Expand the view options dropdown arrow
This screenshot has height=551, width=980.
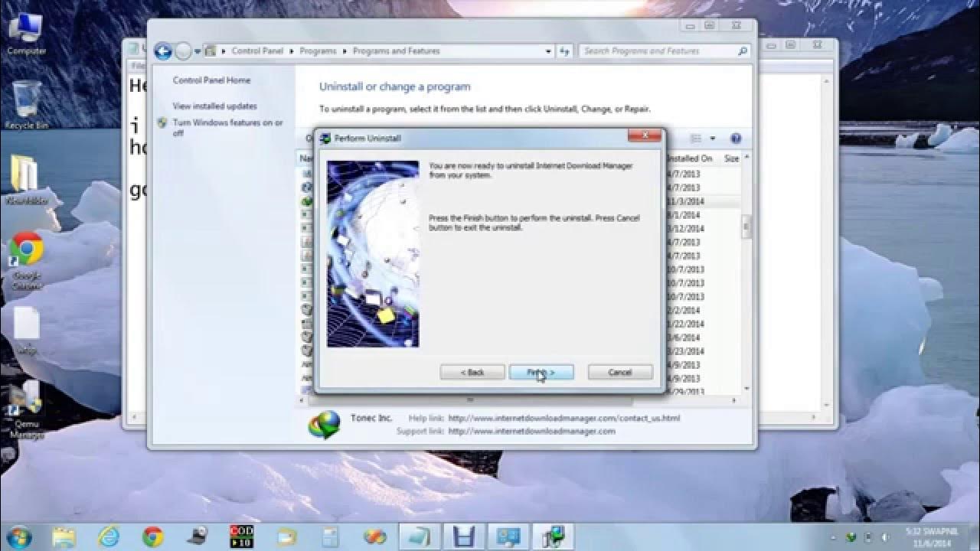coord(713,139)
